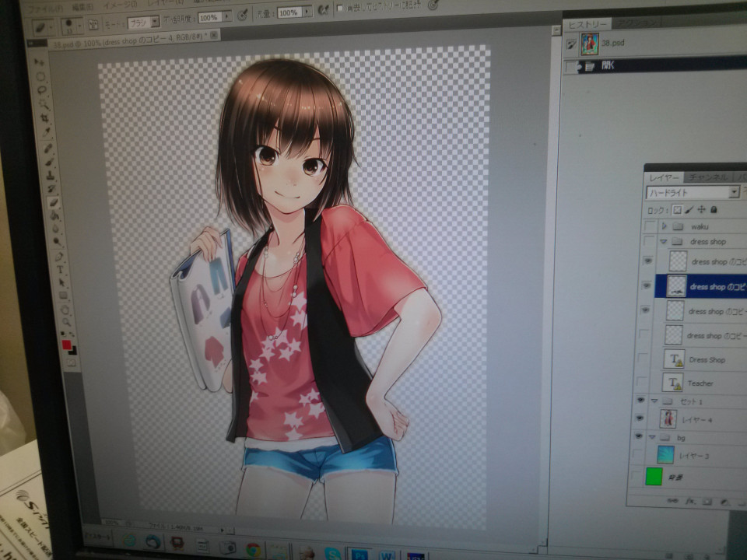This screenshot has height=560, width=747.
Task: Create new adjustment layer from panel footer
Action: pyautogui.click(x=724, y=502)
